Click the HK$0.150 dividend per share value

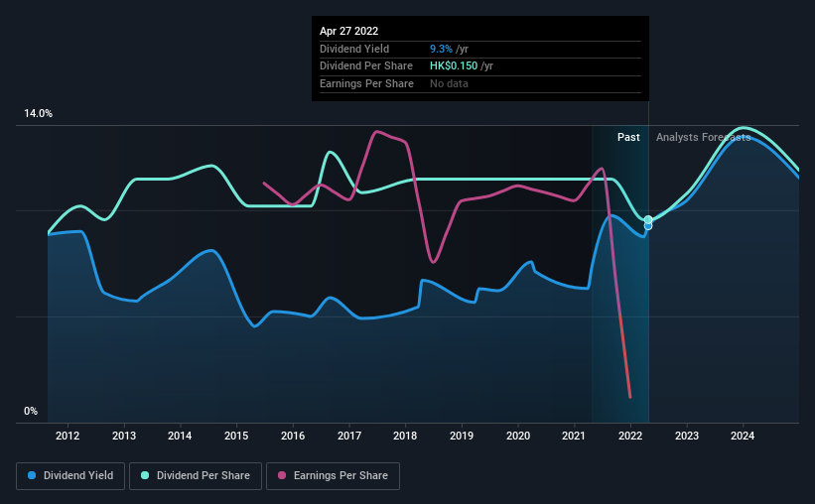click(454, 66)
